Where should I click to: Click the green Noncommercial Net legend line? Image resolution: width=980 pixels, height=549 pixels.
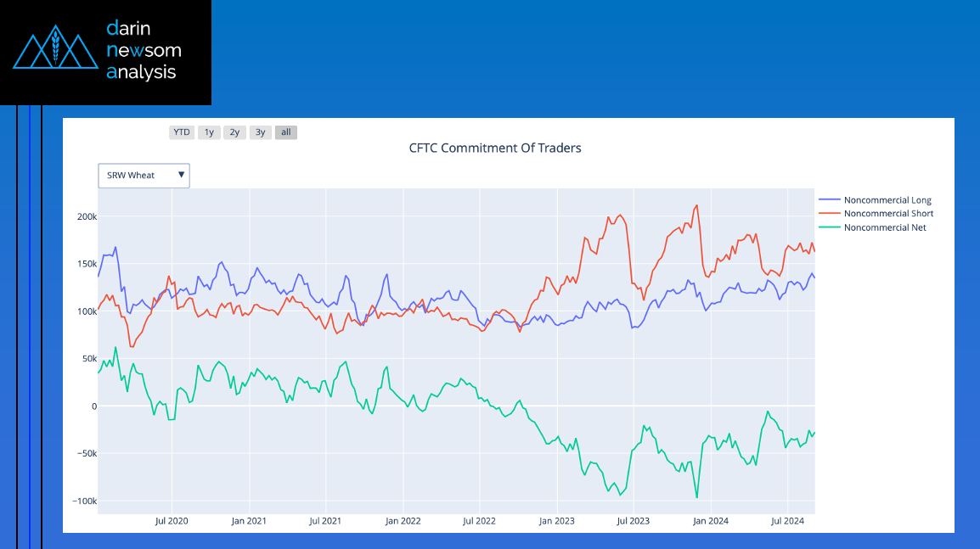coord(829,227)
